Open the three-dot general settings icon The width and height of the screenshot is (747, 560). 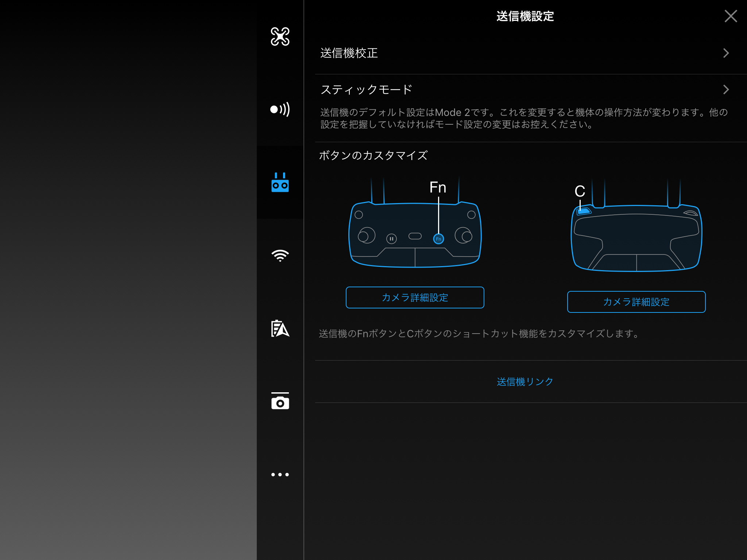280,474
